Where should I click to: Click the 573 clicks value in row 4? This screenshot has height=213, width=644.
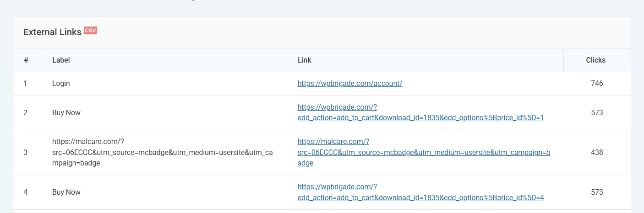[597, 192]
